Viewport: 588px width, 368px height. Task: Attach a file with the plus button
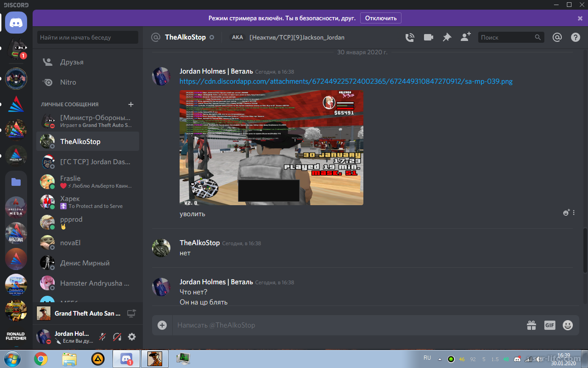162,325
